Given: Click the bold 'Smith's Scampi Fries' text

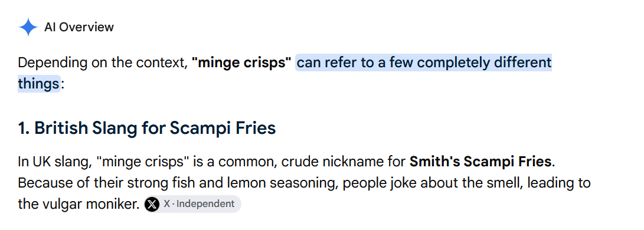Looking at the screenshot, I should [480, 162].
